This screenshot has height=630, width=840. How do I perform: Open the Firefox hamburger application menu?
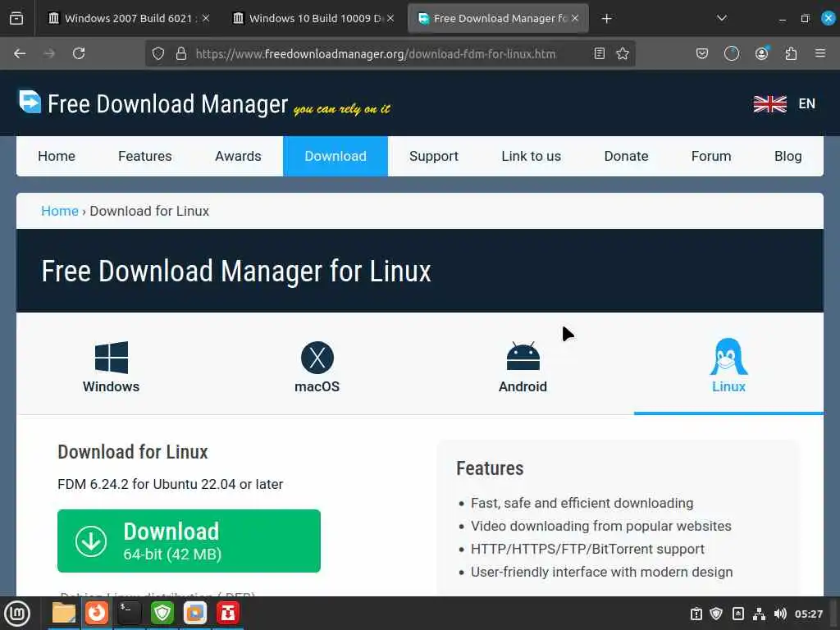point(820,53)
